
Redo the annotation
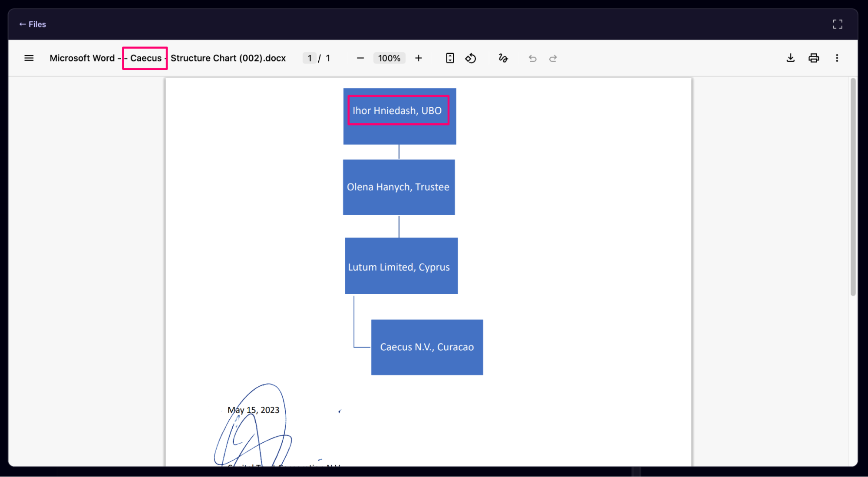click(553, 58)
